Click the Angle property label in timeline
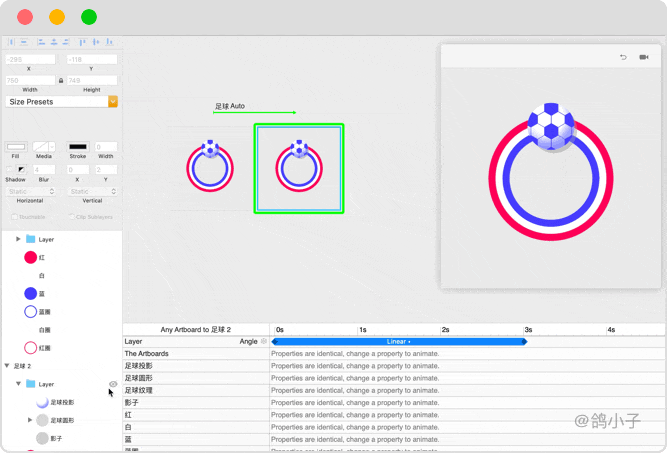Viewport: 667px width, 453px height. coord(248,341)
